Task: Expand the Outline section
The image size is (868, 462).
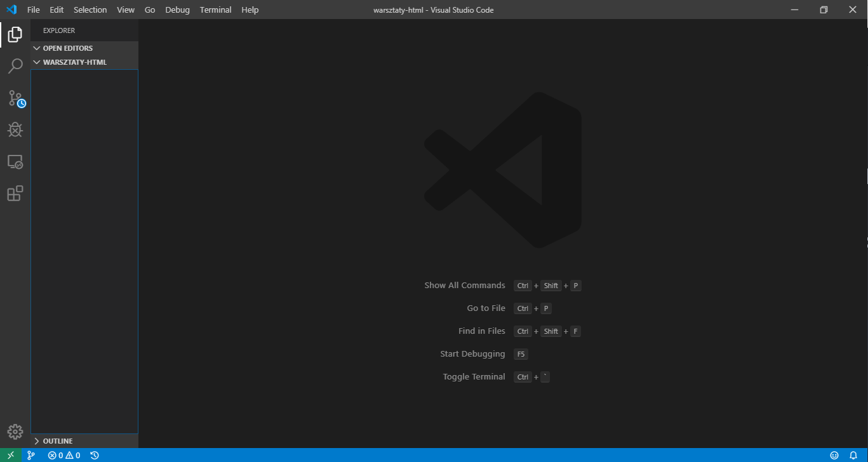Action: pos(84,441)
